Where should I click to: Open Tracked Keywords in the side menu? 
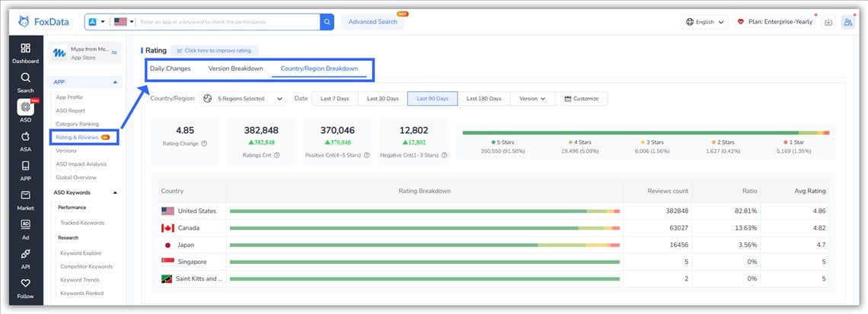(x=82, y=223)
